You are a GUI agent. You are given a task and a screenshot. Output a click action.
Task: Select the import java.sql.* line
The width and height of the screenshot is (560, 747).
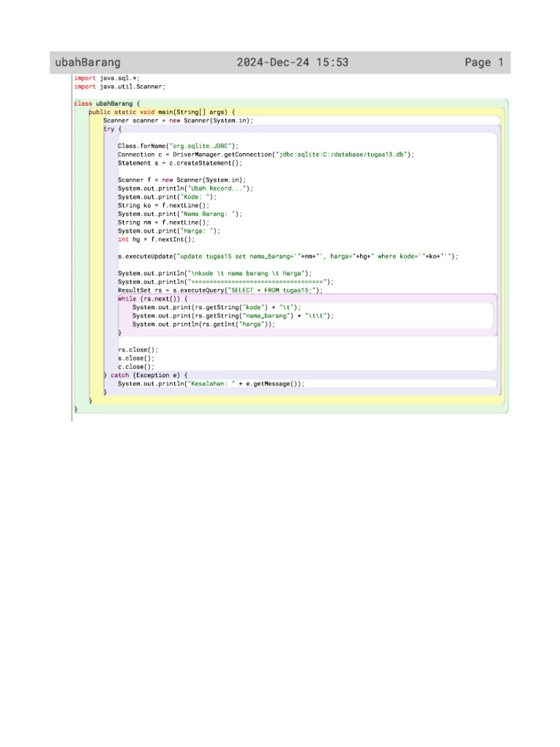(106, 78)
